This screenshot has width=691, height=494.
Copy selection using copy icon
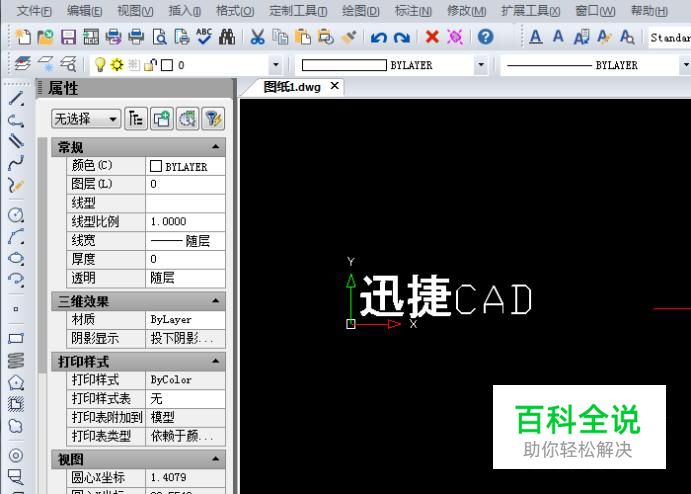point(280,37)
